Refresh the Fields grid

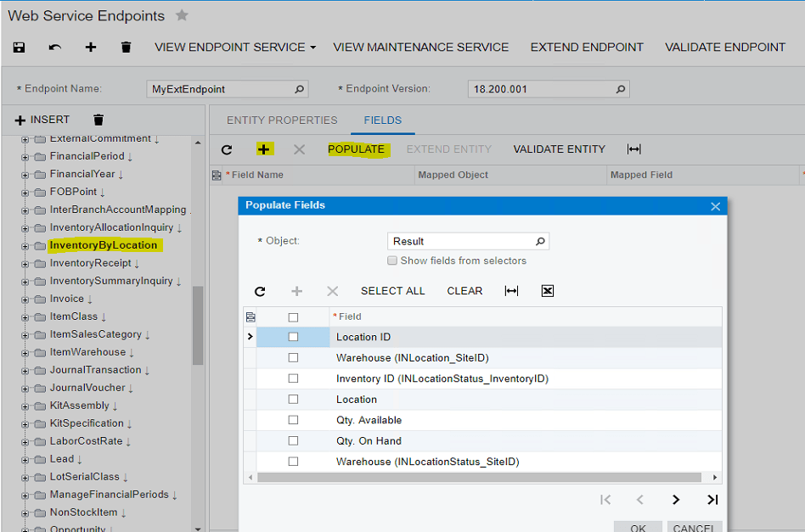(227, 149)
